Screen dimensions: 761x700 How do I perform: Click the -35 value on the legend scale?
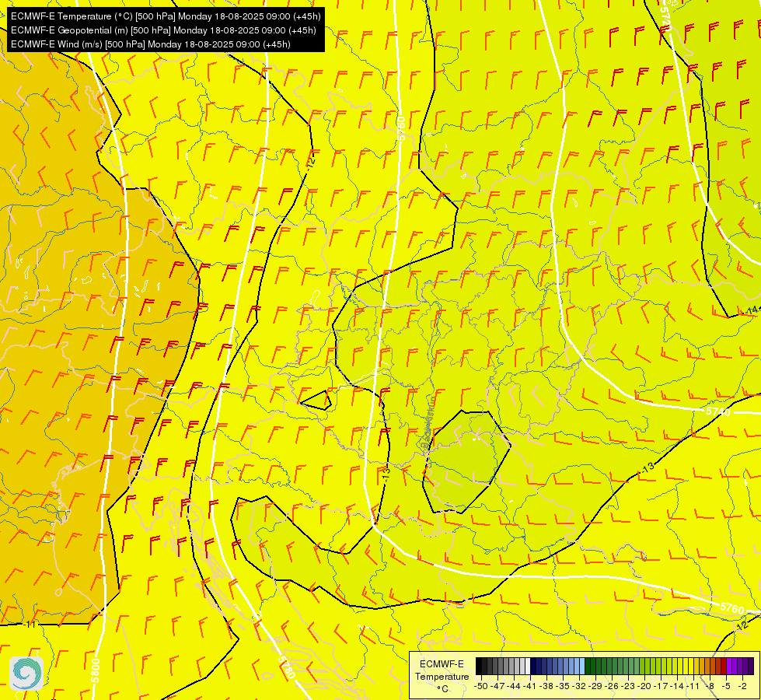563,686
